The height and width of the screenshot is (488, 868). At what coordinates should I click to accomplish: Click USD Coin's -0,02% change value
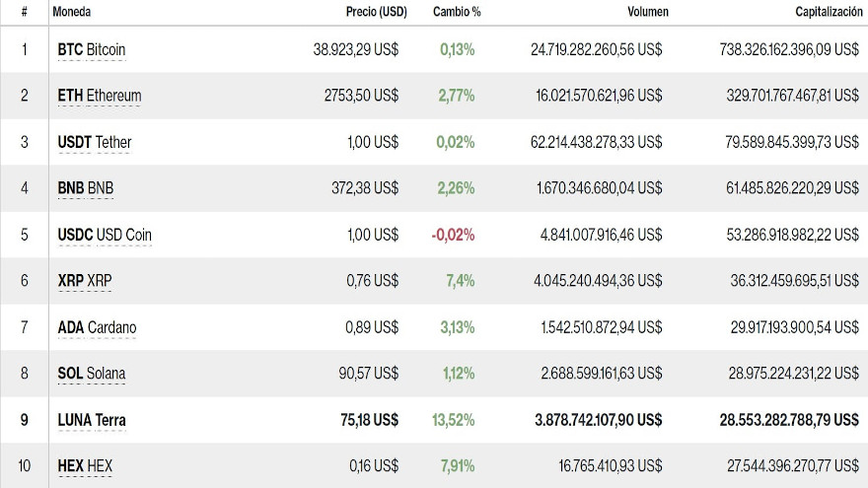453,235
